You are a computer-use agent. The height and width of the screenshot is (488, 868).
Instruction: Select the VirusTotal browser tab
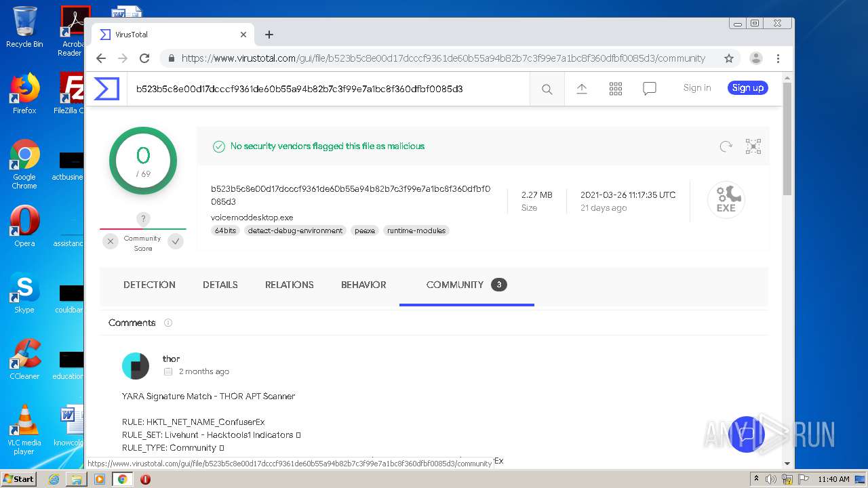172,35
